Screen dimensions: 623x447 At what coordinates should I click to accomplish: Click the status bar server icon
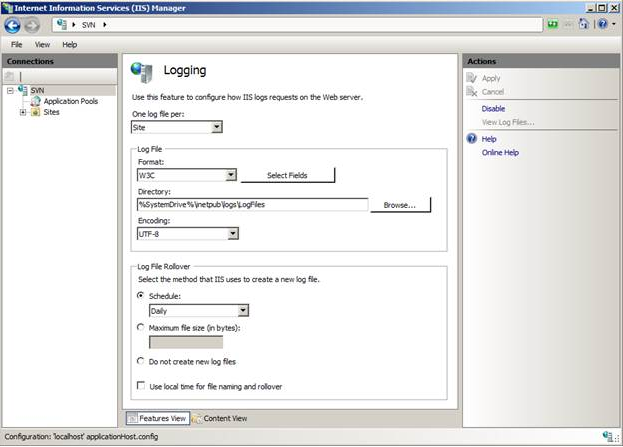[x=607, y=436]
